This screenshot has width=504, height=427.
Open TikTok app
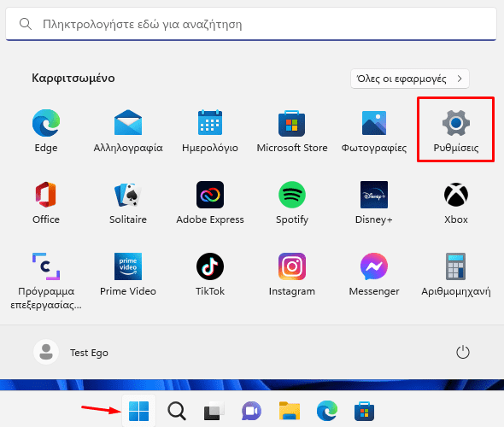click(210, 274)
